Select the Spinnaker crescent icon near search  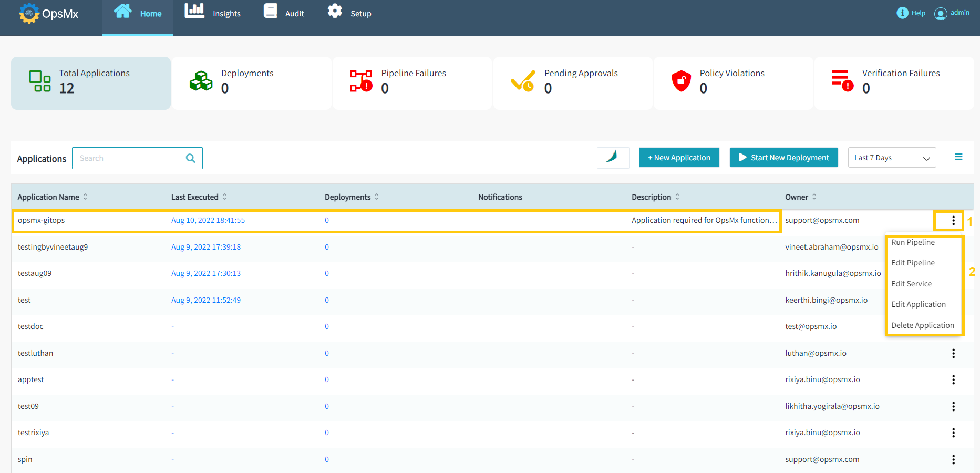613,157
